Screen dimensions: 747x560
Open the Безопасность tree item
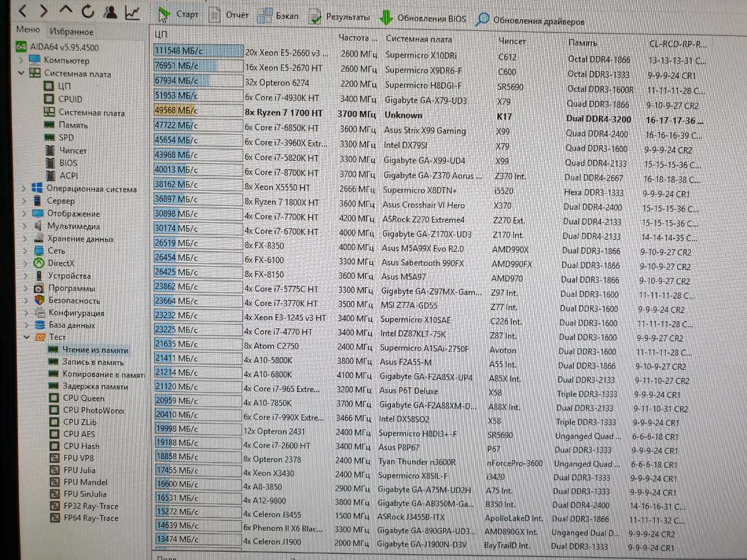[67, 300]
